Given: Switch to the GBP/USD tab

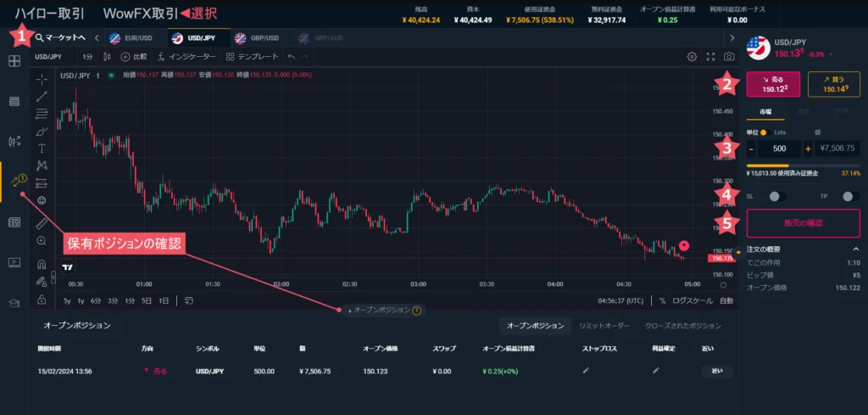Looking at the screenshot, I should pos(257,38).
